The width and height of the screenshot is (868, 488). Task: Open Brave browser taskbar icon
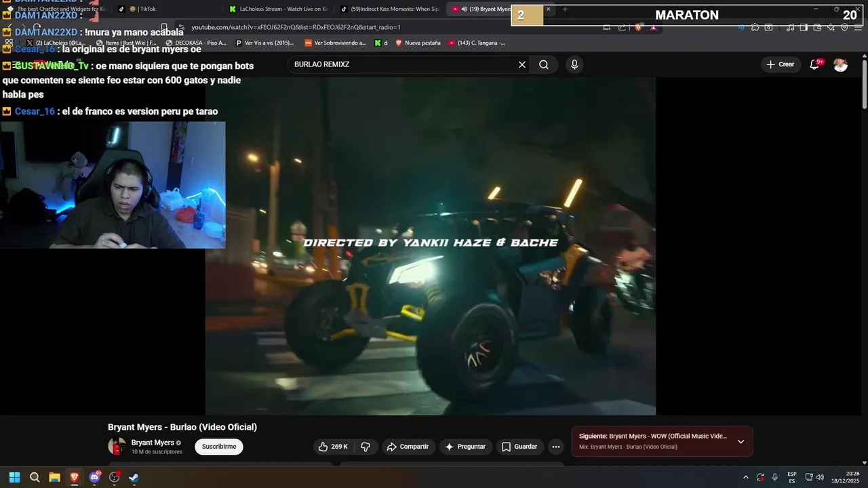tap(75, 477)
